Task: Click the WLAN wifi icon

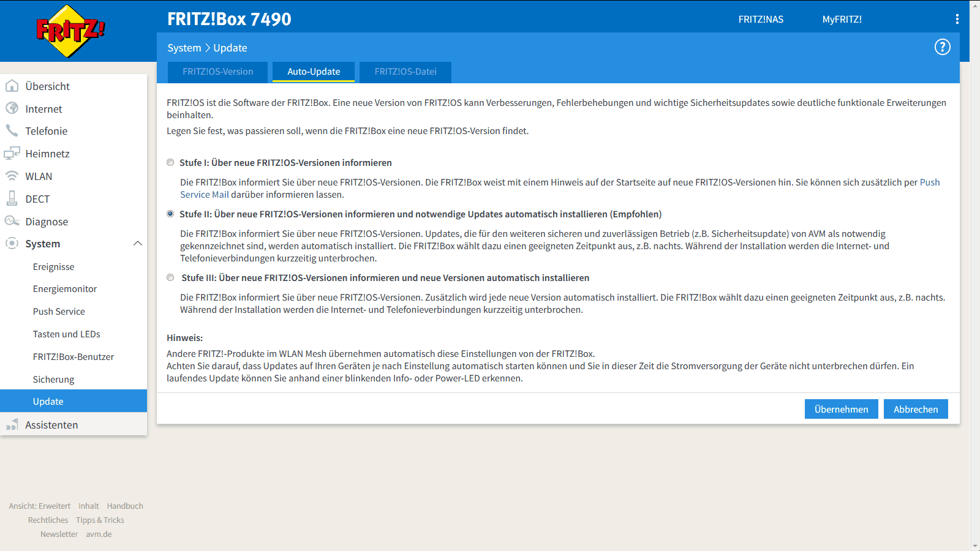Action: [12, 176]
